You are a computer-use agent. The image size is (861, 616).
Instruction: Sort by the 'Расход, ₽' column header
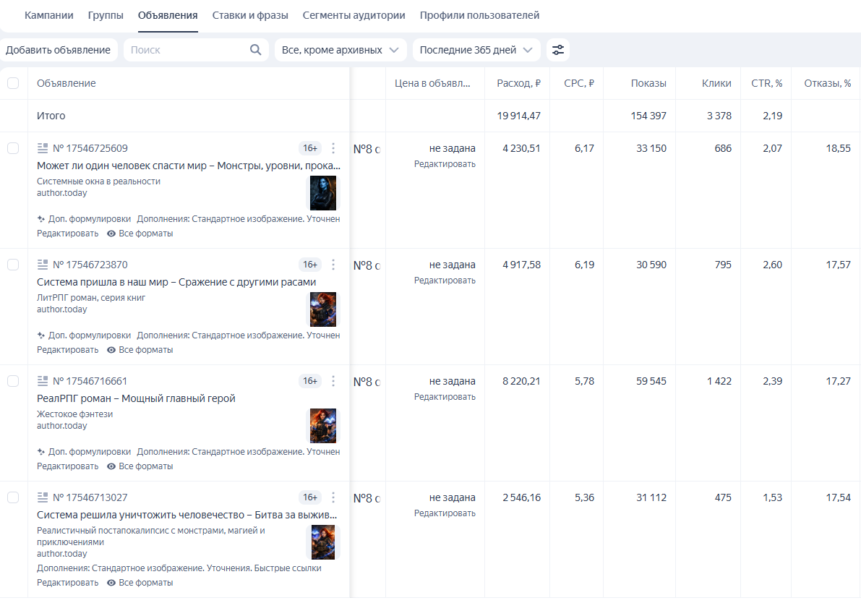tap(518, 83)
